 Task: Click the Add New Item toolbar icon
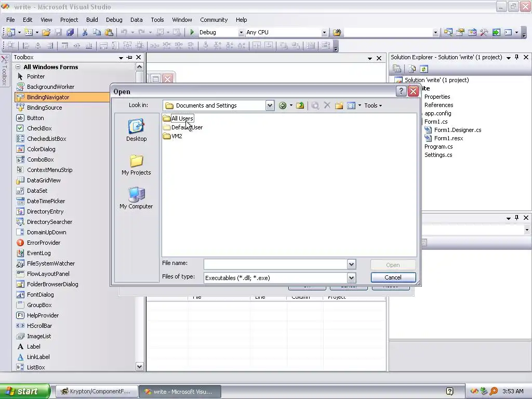[29, 32]
